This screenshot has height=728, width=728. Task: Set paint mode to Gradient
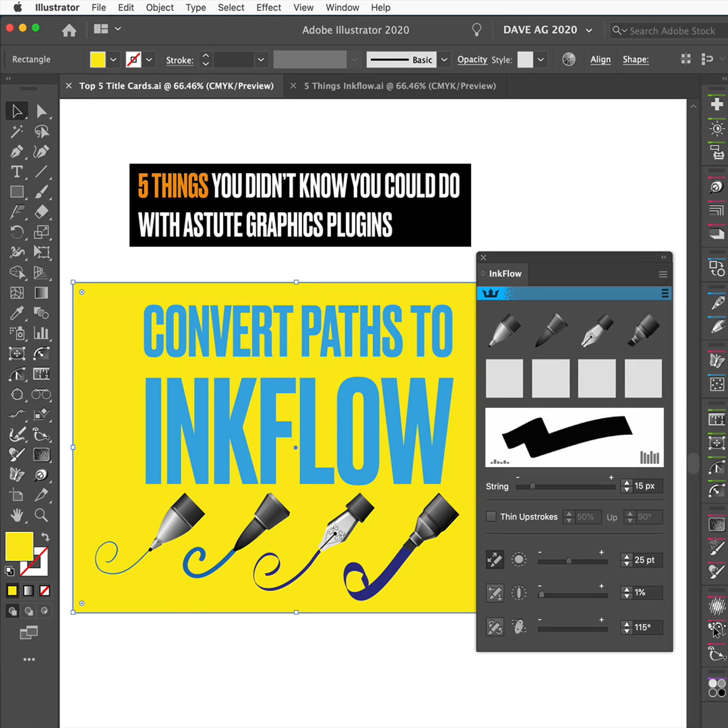pyautogui.click(x=28, y=591)
